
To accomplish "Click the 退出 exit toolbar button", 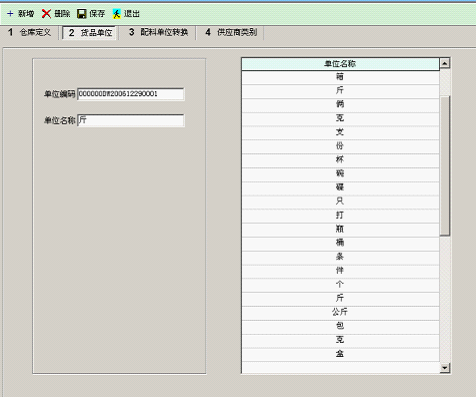I will coord(126,14).
